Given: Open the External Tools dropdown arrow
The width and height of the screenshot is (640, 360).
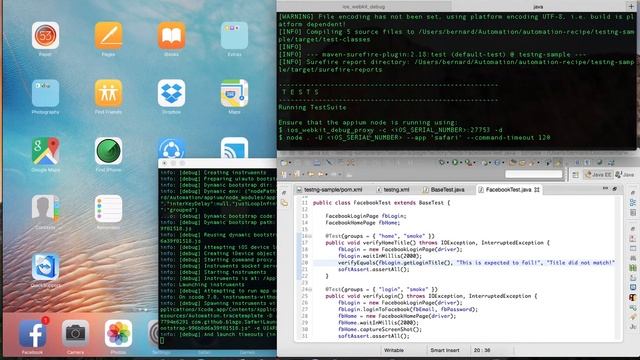Looking at the screenshot, I should (475, 163).
